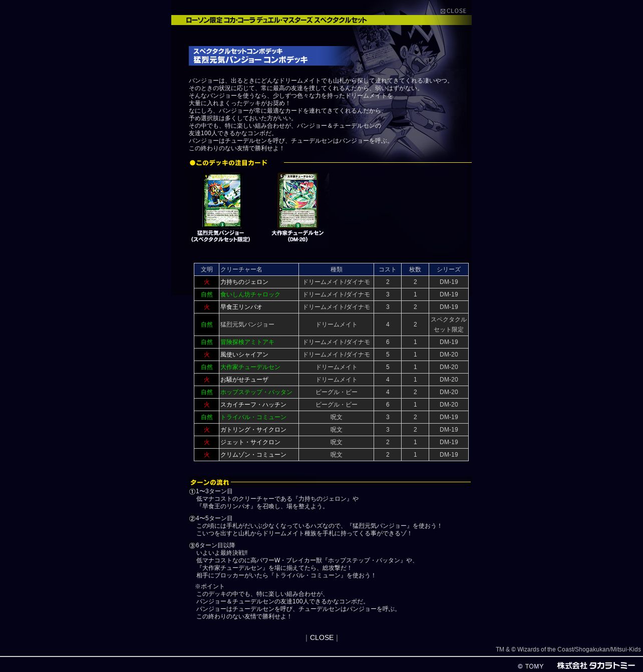Click the このデッキの注目カード heading
The width and height of the screenshot is (643, 672).
(228, 163)
